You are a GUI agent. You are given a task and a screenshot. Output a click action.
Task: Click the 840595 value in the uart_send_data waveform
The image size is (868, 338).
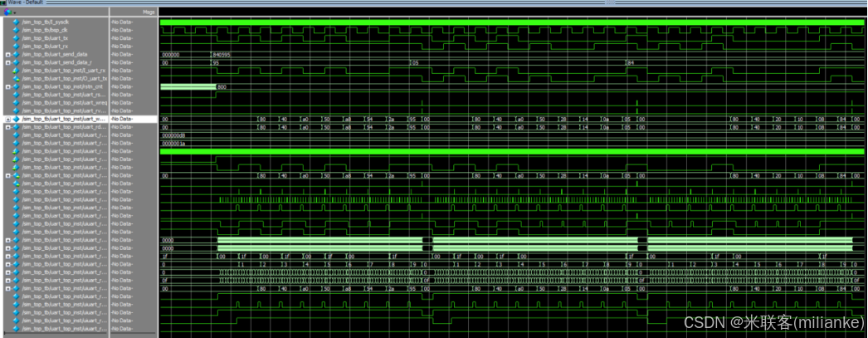pos(222,54)
